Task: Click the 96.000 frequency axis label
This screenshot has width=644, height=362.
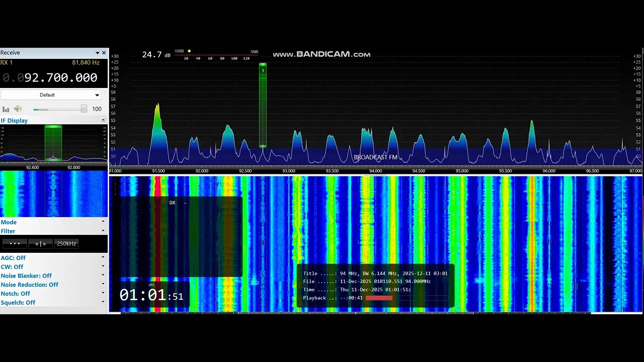Action: [x=549, y=171]
